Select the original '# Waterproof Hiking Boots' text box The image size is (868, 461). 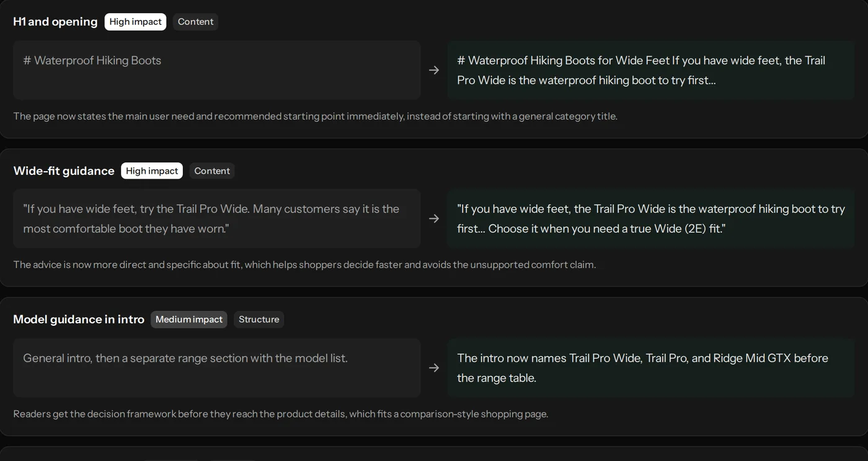[217, 70]
